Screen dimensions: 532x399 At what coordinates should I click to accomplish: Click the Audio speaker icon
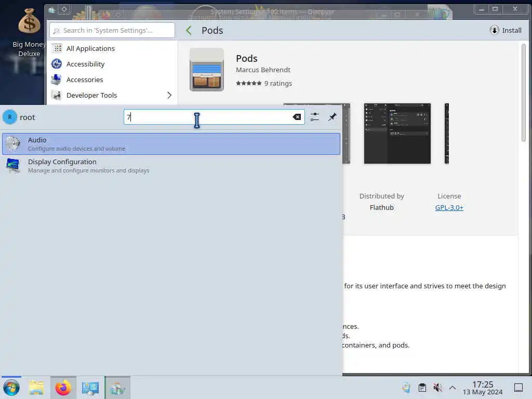click(x=13, y=144)
